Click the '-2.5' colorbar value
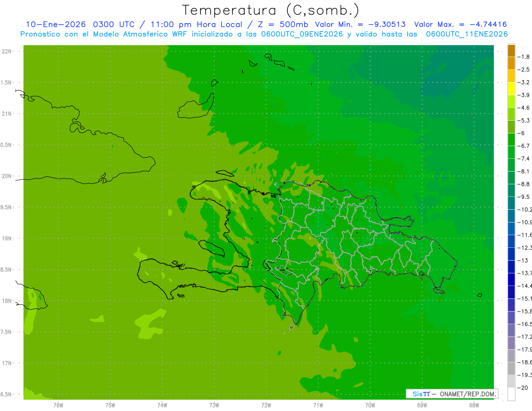532x411 pixels. [524, 70]
